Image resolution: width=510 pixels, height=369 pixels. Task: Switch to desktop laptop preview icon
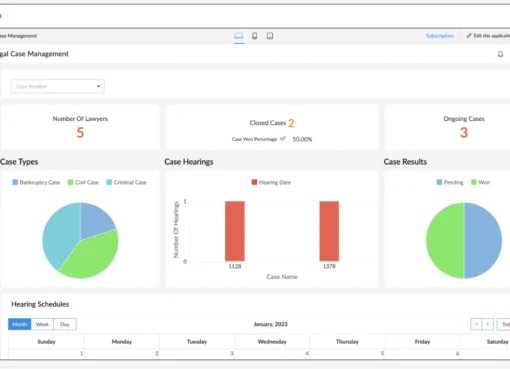238,36
